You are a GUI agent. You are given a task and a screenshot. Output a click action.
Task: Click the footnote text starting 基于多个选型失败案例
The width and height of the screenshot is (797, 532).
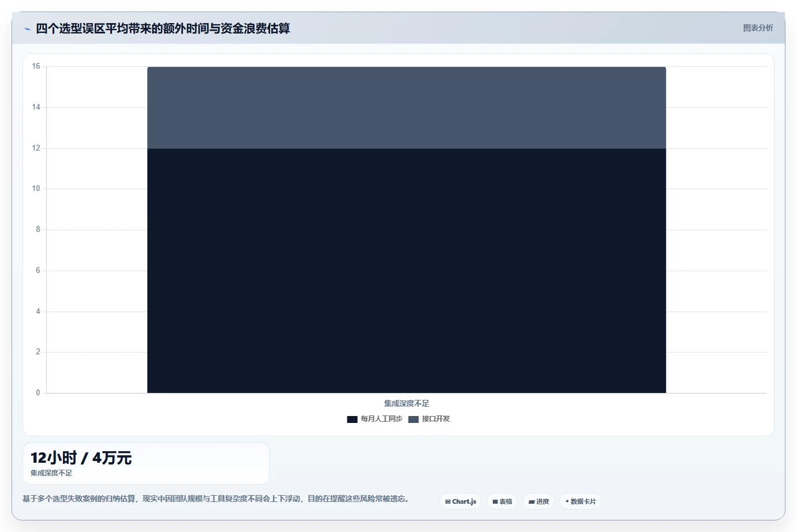coord(216,499)
